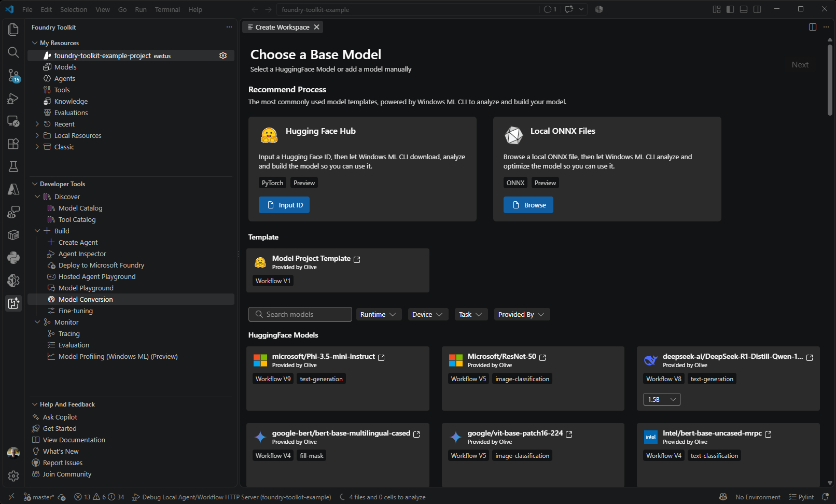The width and height of the screenshot is (836, 504).
Task: Open the File menu
Action: 27,9
